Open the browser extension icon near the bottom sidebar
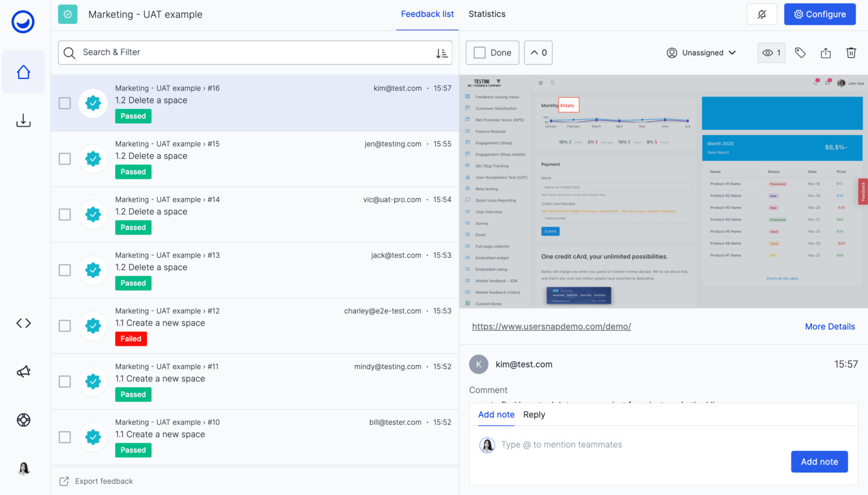The height and width of the screenshot is (495, 868). [x=23, y=420]
